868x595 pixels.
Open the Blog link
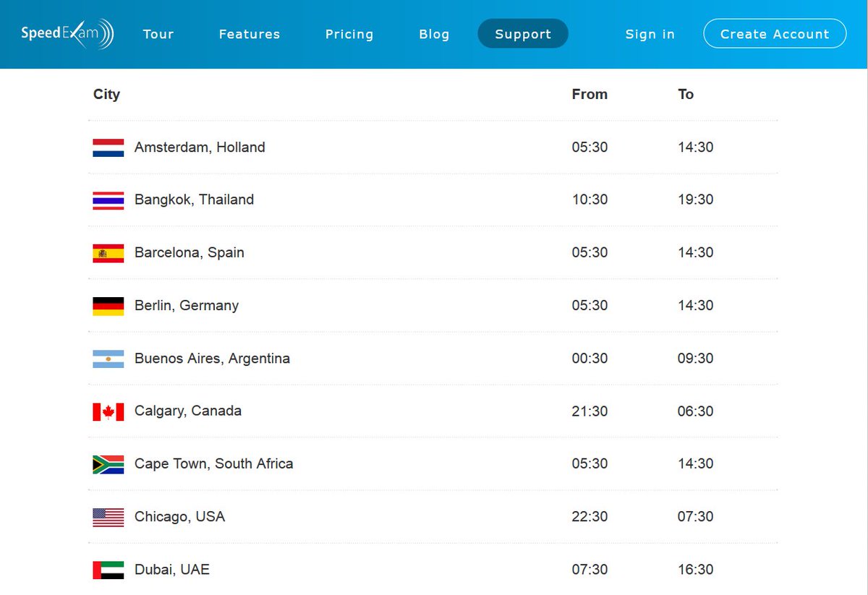[434, 34]
